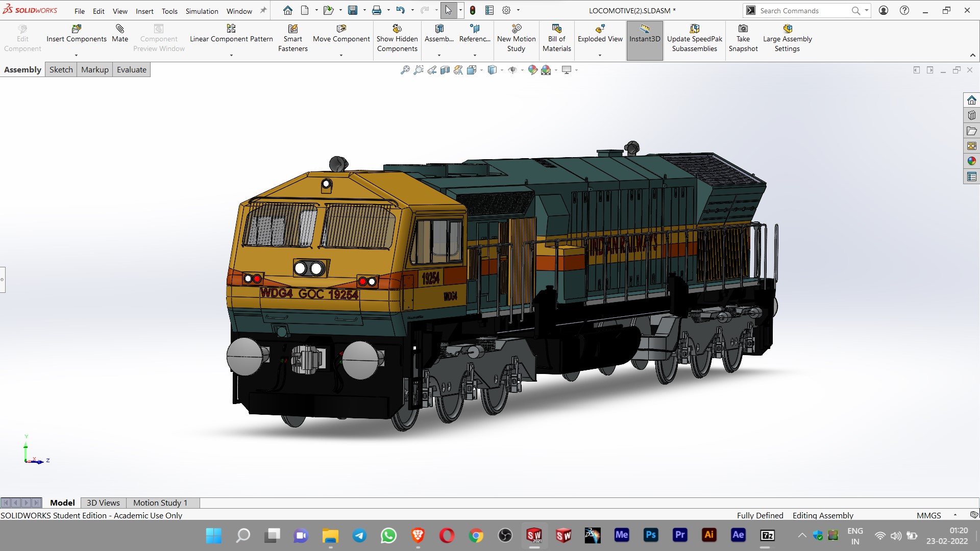Open Insert Components tool

[77, 34]
